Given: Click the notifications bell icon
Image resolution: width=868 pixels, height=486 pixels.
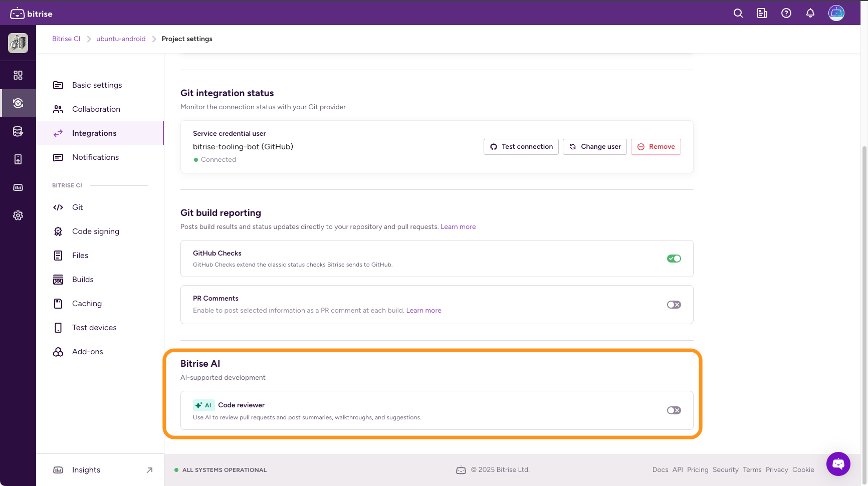Looking at the screenshot, I should pos(810,14).
